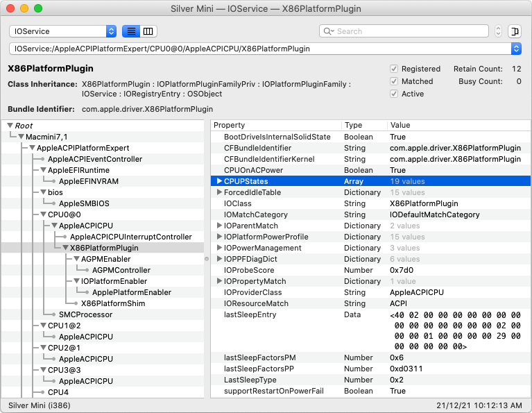
Task: Click the search magnifier icon
Action: (327, 31)
